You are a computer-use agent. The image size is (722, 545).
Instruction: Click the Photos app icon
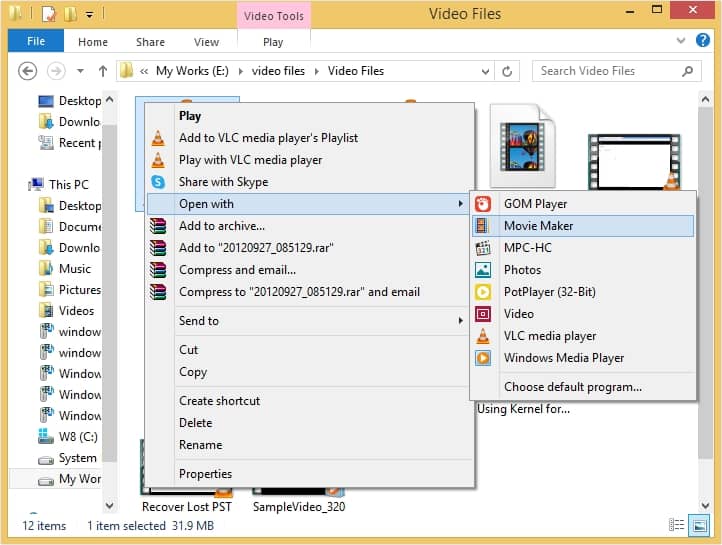pos(483,270)
